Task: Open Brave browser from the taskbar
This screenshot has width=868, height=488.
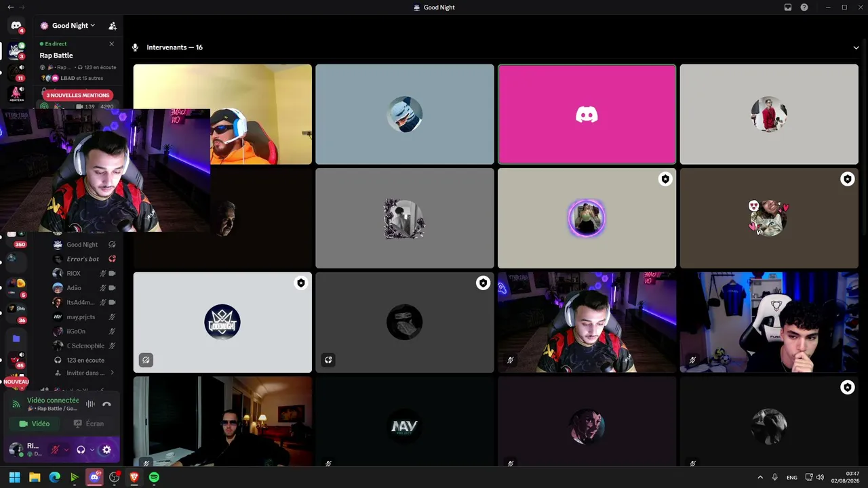Action: click(x=134, y=477)
